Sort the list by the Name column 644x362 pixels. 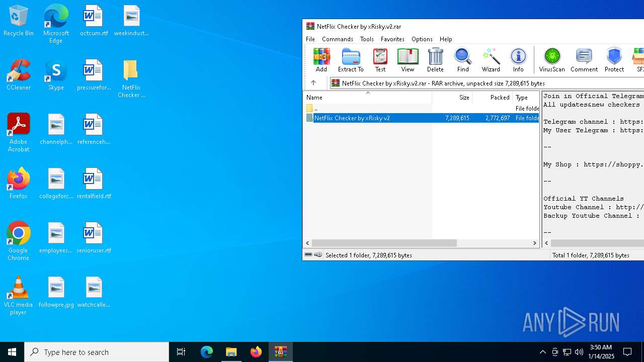pyautogui.click(x=367, y=97)
